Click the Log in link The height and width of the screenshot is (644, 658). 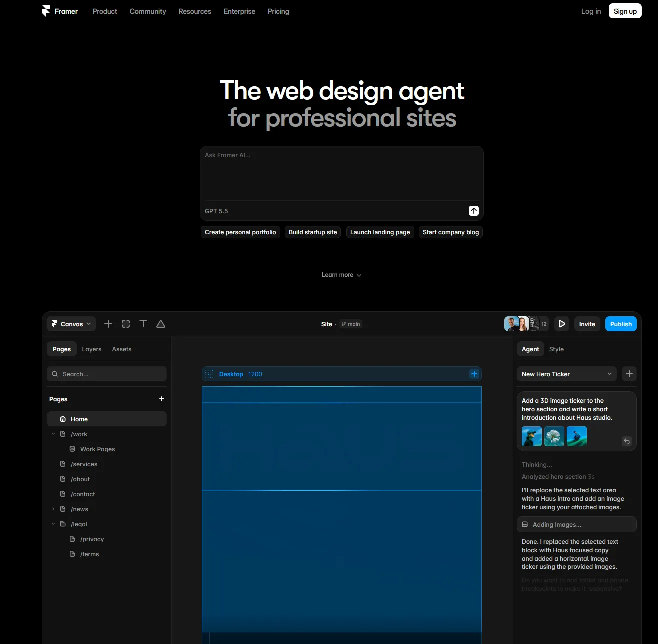pos(591,11)
